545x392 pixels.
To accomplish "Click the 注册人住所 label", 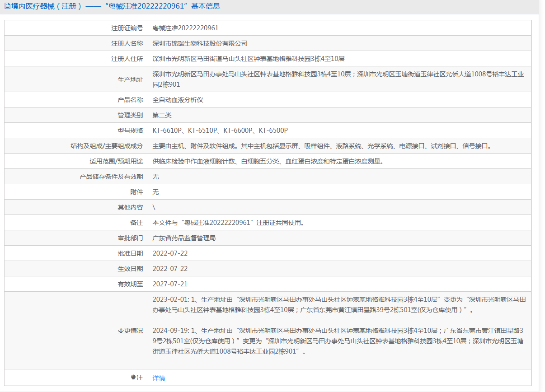I will tap(127, 59).
